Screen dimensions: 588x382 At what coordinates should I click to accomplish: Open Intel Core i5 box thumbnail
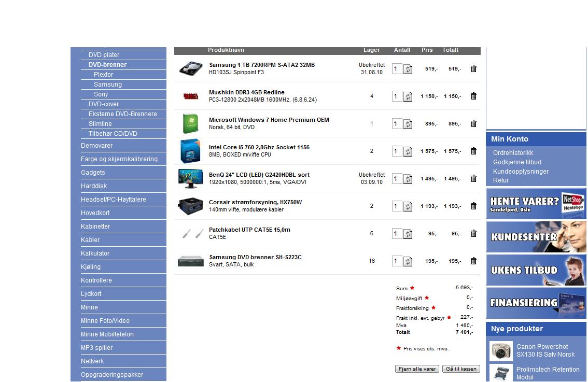[190, 151]
